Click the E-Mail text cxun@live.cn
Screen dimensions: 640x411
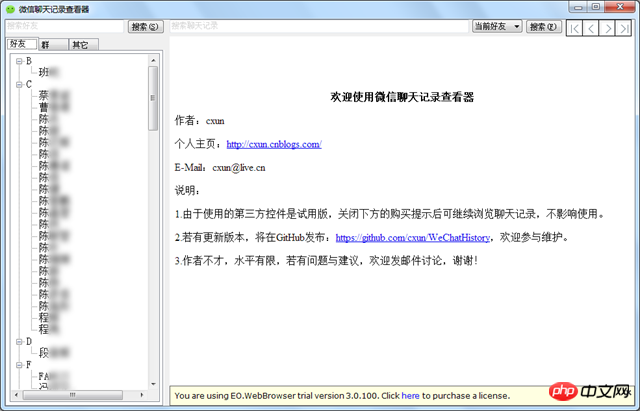[239, 168]
